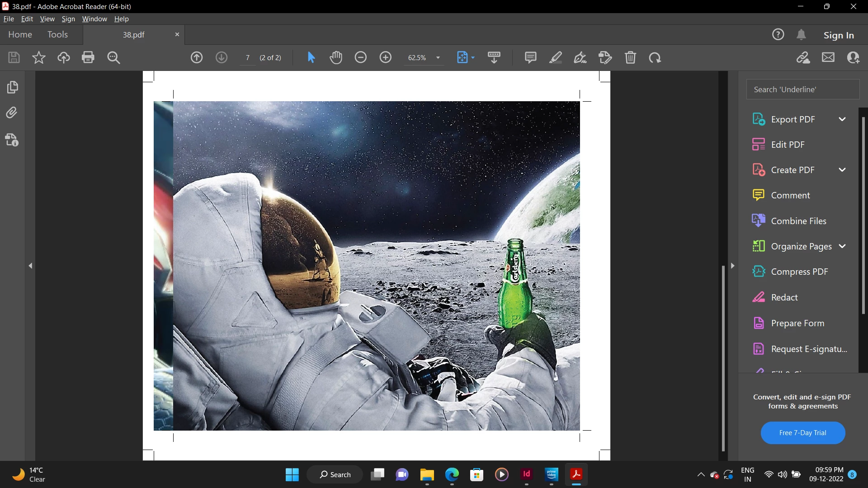Switch to the Tools tab
The height and width of the screenshot is (488, 868).
[57, 35]
